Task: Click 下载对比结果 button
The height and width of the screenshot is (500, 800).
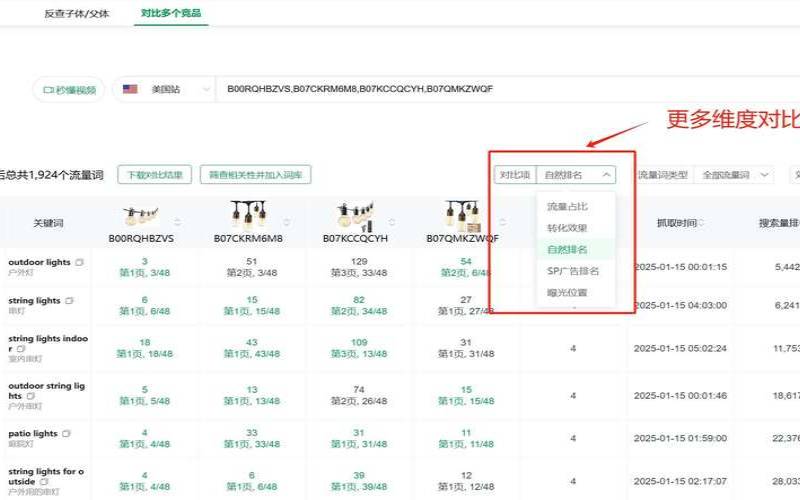Action: [x=155, y=174]
